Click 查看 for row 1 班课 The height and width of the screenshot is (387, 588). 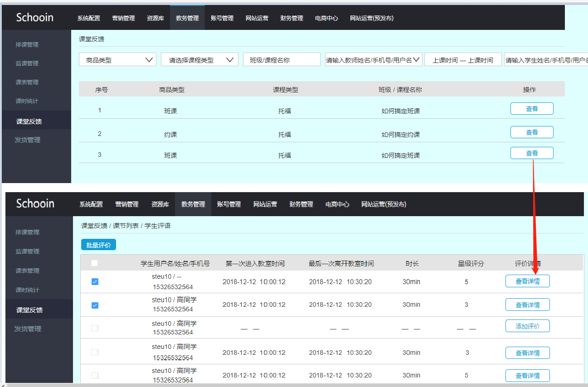point(532,109)
